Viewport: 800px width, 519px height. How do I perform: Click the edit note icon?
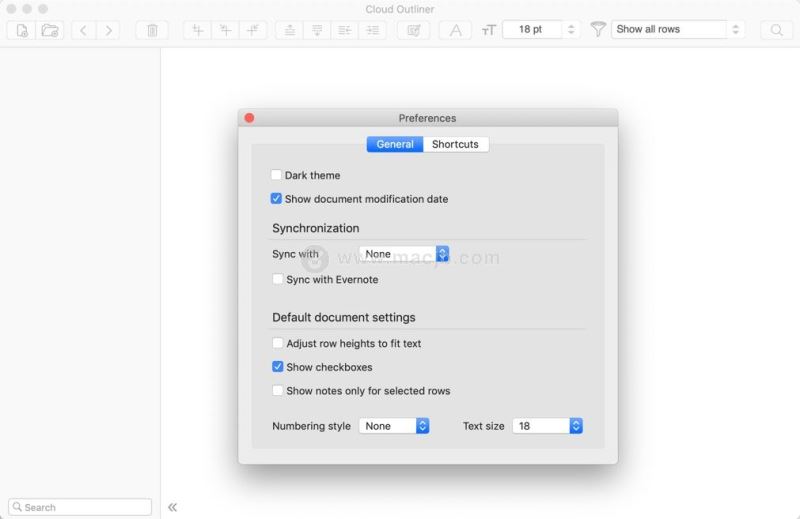click(413, 30)
